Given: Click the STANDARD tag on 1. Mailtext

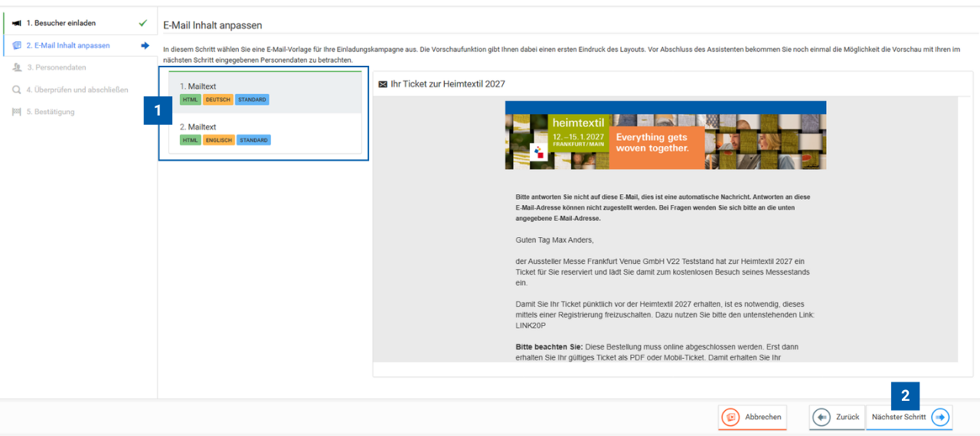Looking at the screenshot, I should point(252,100).
